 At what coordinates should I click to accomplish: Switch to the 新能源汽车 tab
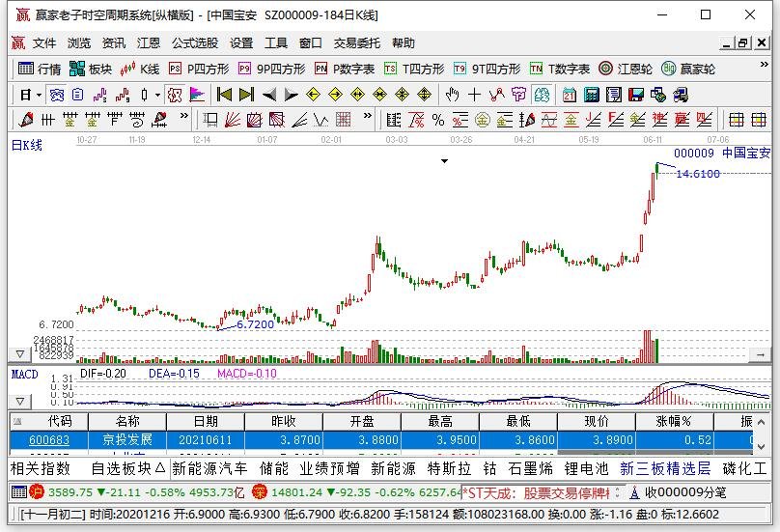tap(209, 468)
